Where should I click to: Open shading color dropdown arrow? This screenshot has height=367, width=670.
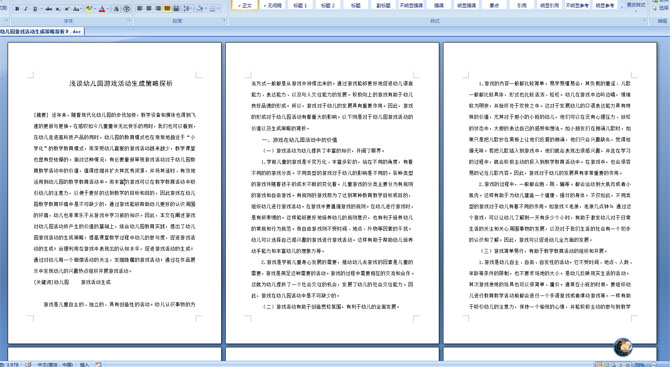[206, 8]
